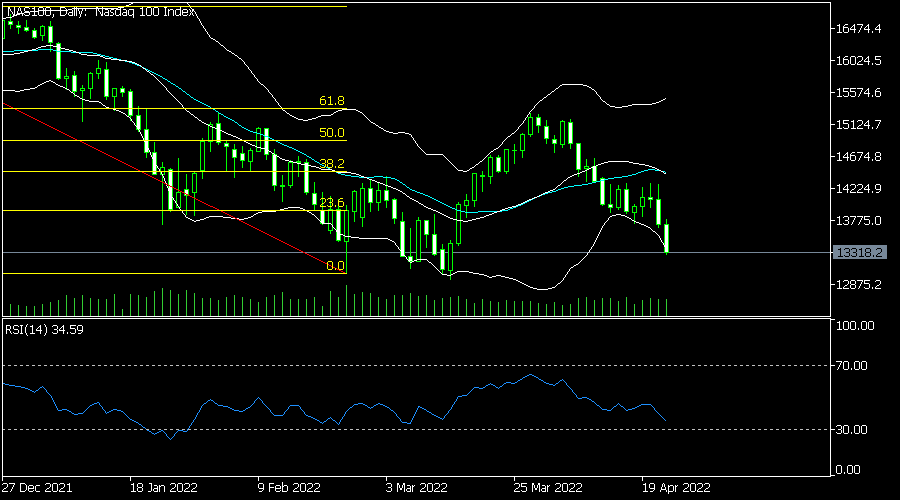
Task: Click price axis value 14224.9
Action: point(858,189)
